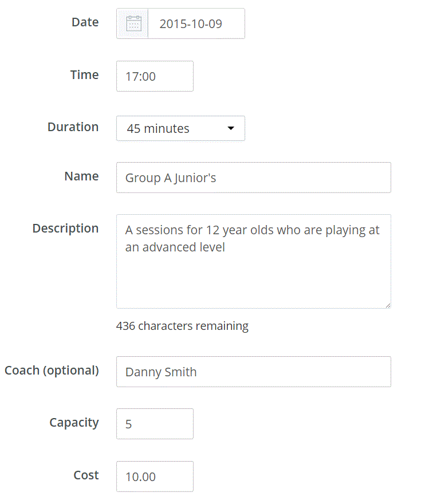
Task: Click the Name label
Action: coord(81,176)
